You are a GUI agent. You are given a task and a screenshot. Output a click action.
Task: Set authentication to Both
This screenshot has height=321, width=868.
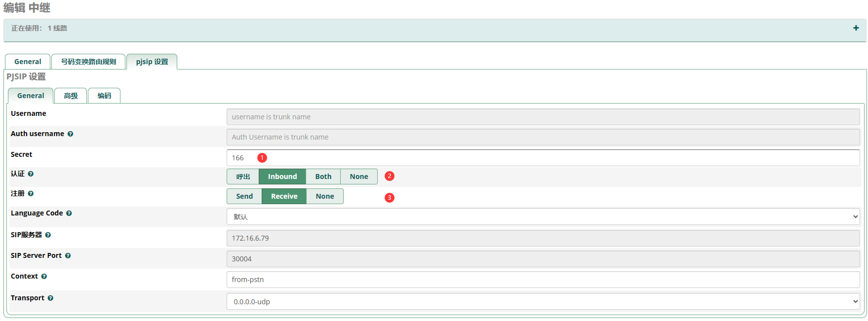click(323, 177)
